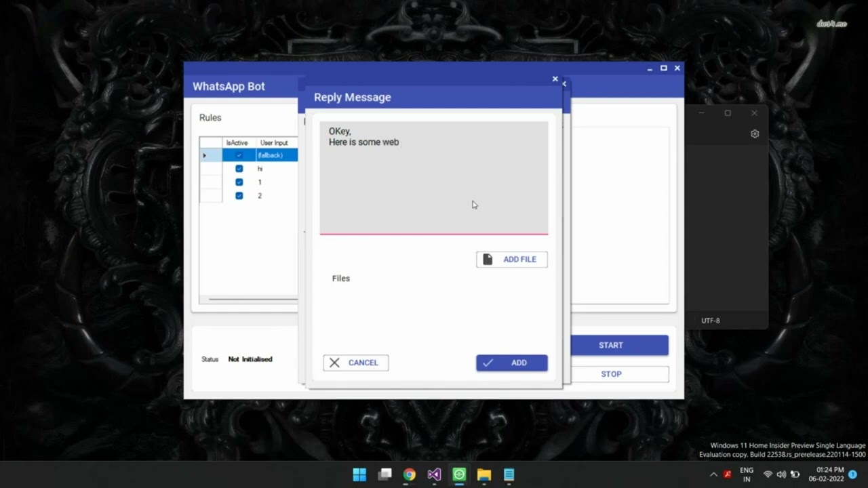Open Google Chrome from taskbar

click(x=410, y=474)
